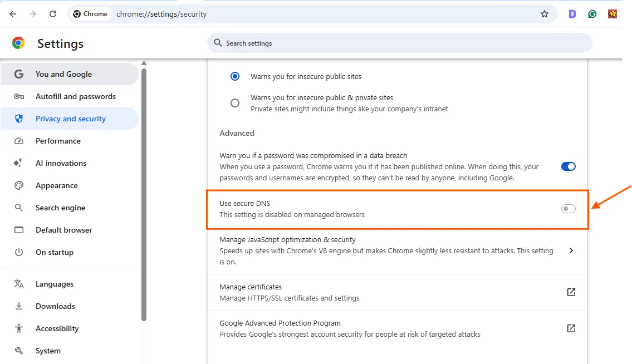This screenshot has height=364, width=632.
Task: Click the Search settings input field
Action: (399, 43)
